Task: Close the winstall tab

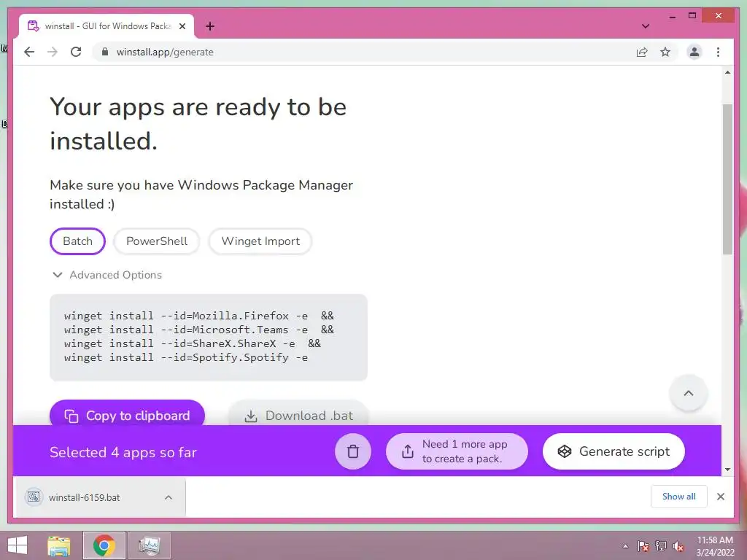Action: click(182, 26)
